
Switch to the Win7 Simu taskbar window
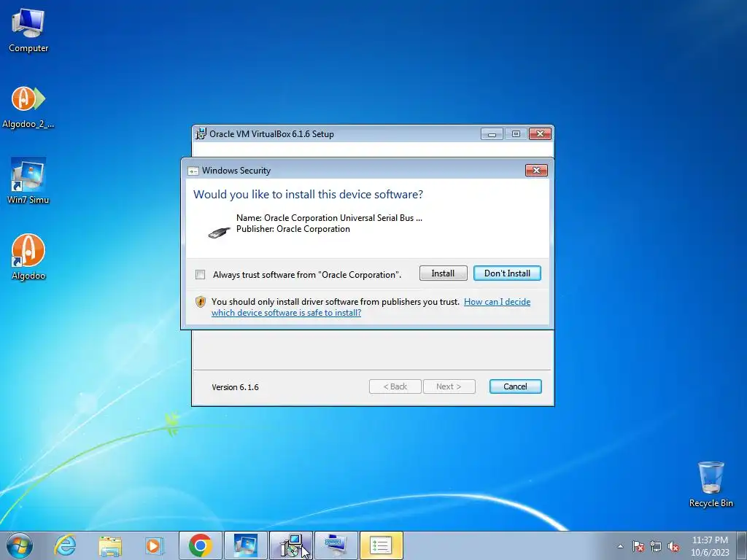245,545
